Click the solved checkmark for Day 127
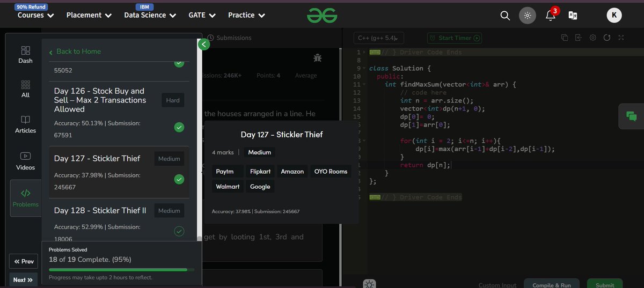Image resolution: width=644 pixels, height=288 pixels. (x=179, y=180)
